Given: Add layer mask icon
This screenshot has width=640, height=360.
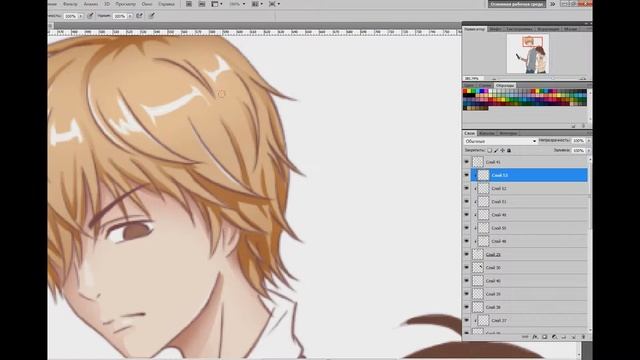Looking at the screenshot, I should coord(544,337).
